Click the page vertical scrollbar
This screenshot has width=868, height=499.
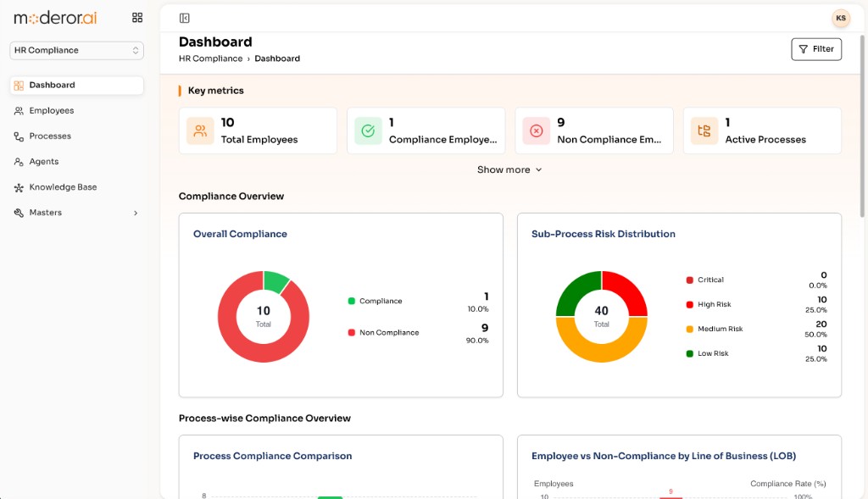coord(862,125)
